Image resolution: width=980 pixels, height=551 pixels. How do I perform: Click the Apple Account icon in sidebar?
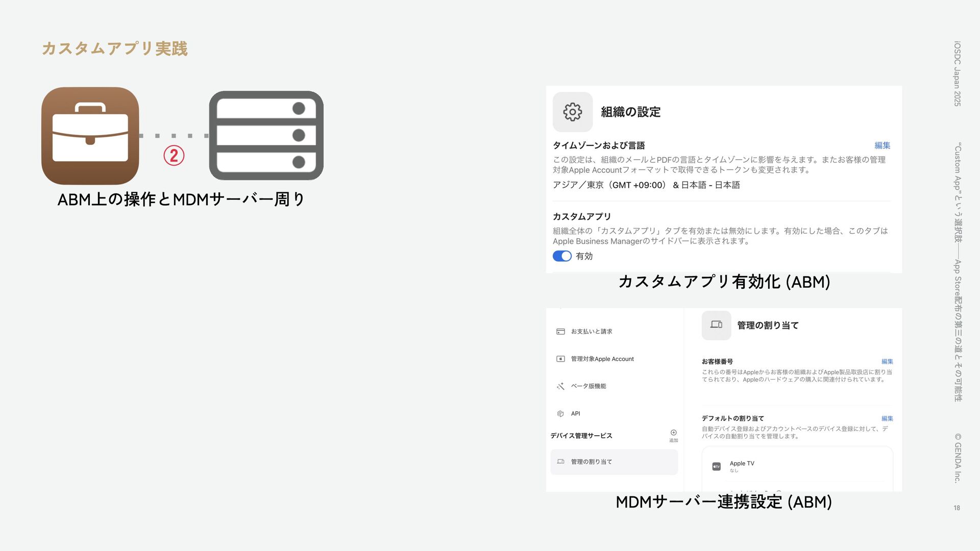[x=560, y=359]
